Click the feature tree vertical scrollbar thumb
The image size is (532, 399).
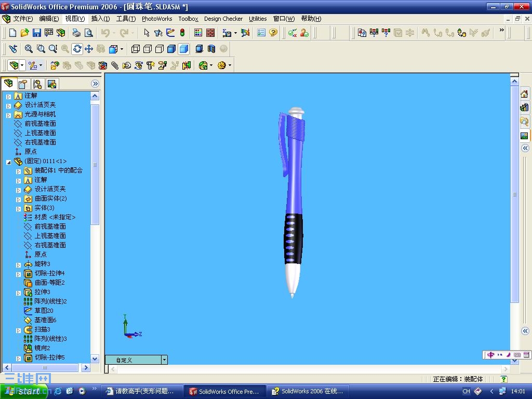(x=95, y=165)
